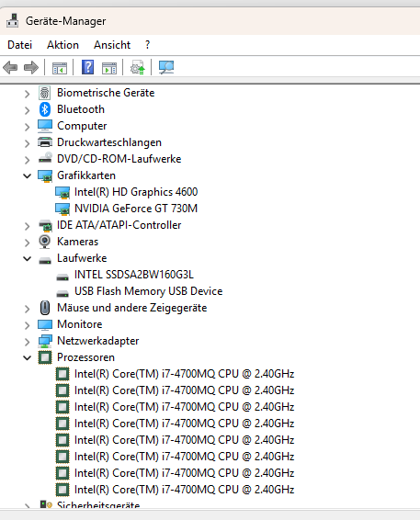Toggle the action pane toolbar icon
420x520 pixels.
coord(109,68)
